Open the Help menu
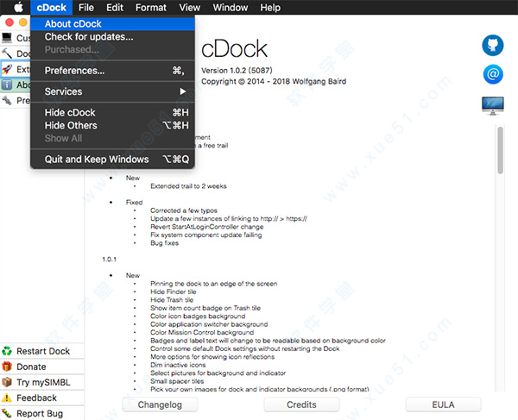This screenshot has width=518, height=420. coord(270,7)
